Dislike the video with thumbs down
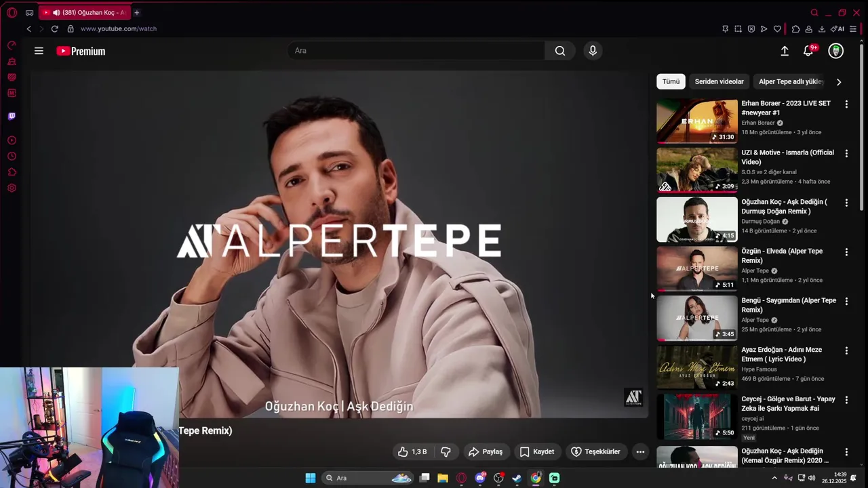 pyautogui.click(x=446, y=451)
